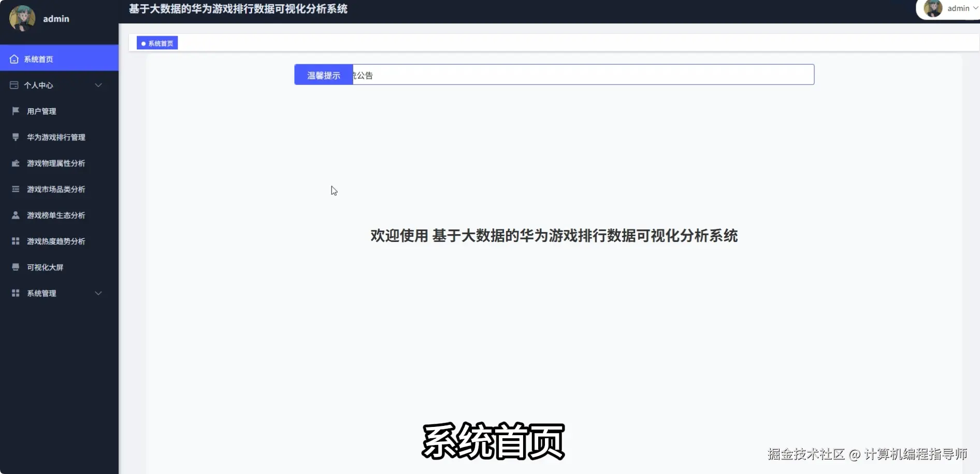Screen dimensions: 980x474
Task: Click the home icon beside 系统首页
Action: (14, 59)
